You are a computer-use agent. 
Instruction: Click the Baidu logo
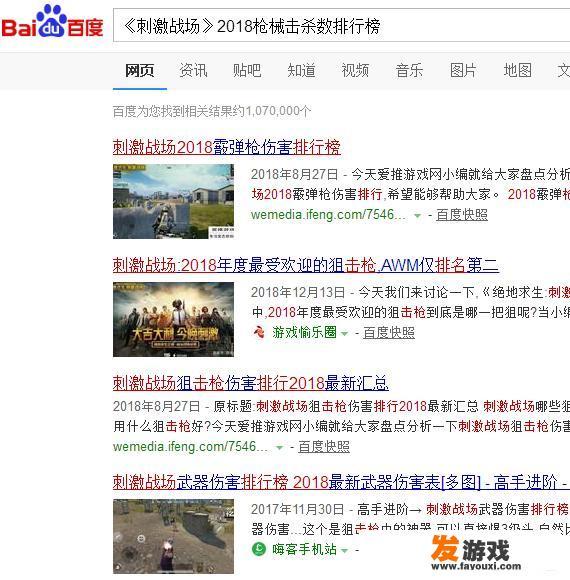pos(52,21)
